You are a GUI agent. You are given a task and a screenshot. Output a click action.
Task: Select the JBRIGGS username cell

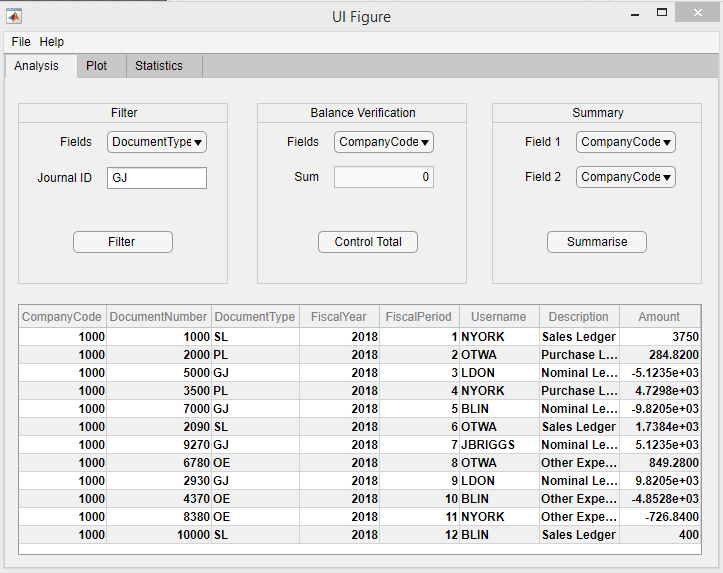[x=499, y=445]
